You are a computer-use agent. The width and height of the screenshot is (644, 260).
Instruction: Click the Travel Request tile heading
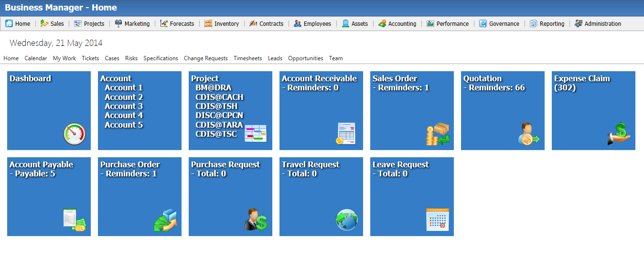coord(311,165)
